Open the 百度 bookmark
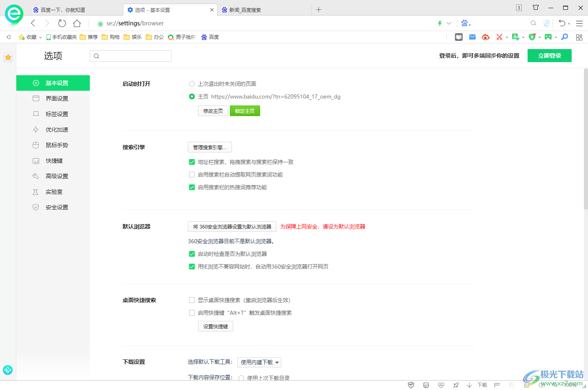Viewport: 588px width, 390px height. tap(210, 37)
